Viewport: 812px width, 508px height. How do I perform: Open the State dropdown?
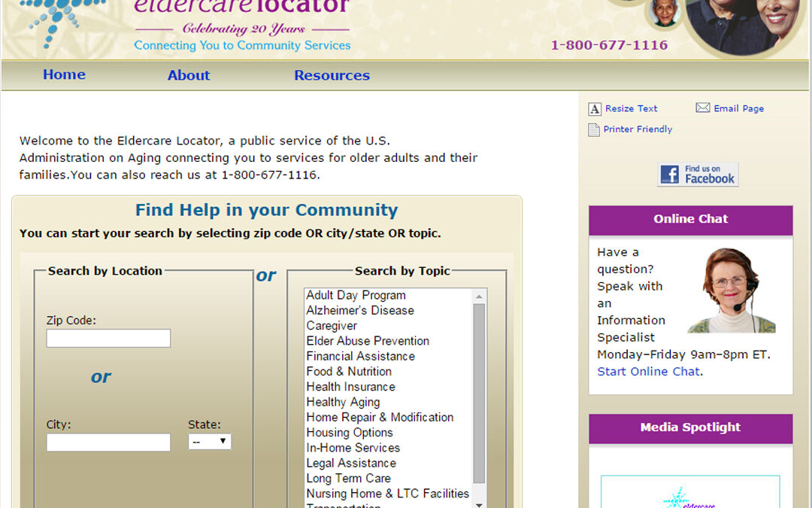pyautogui.click(x=210, y=442)
